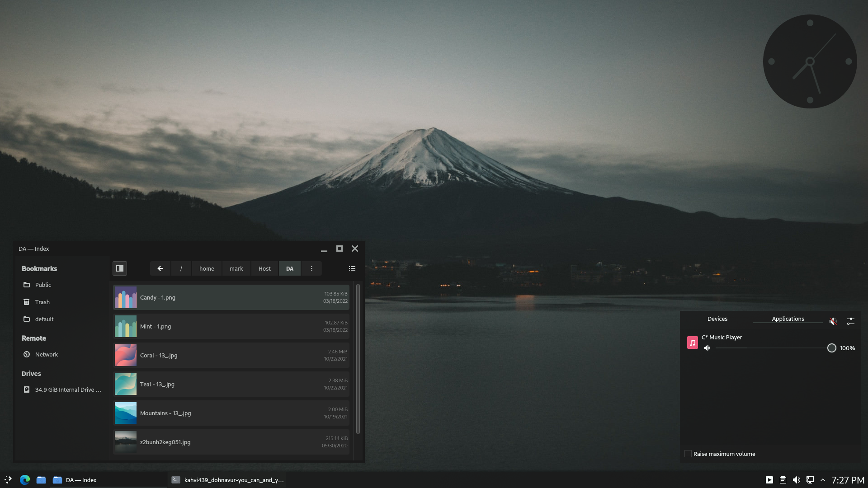Viewport: 868px width, 488px height.
Task: Select the Mint - 1.png file
Action: [231, 326]
